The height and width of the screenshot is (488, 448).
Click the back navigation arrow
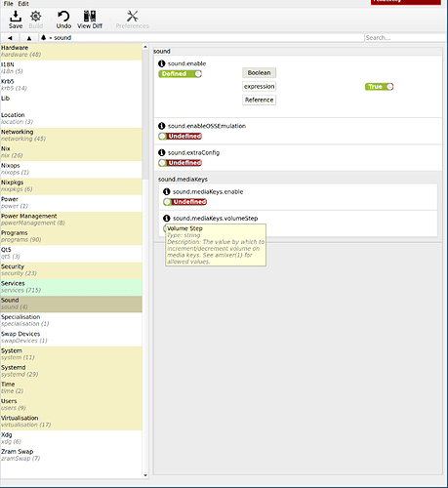point(10,38)
